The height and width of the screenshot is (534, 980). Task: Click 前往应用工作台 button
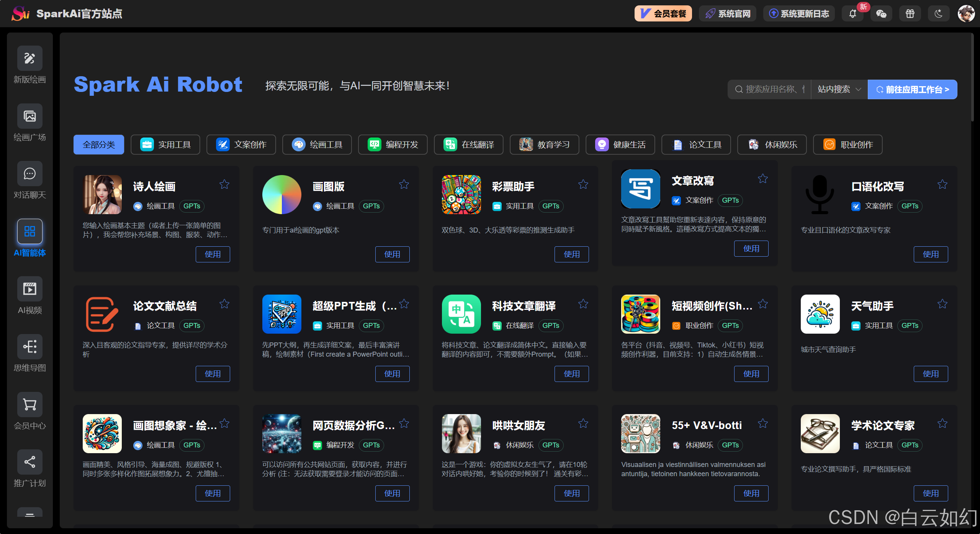coord(912,90)
